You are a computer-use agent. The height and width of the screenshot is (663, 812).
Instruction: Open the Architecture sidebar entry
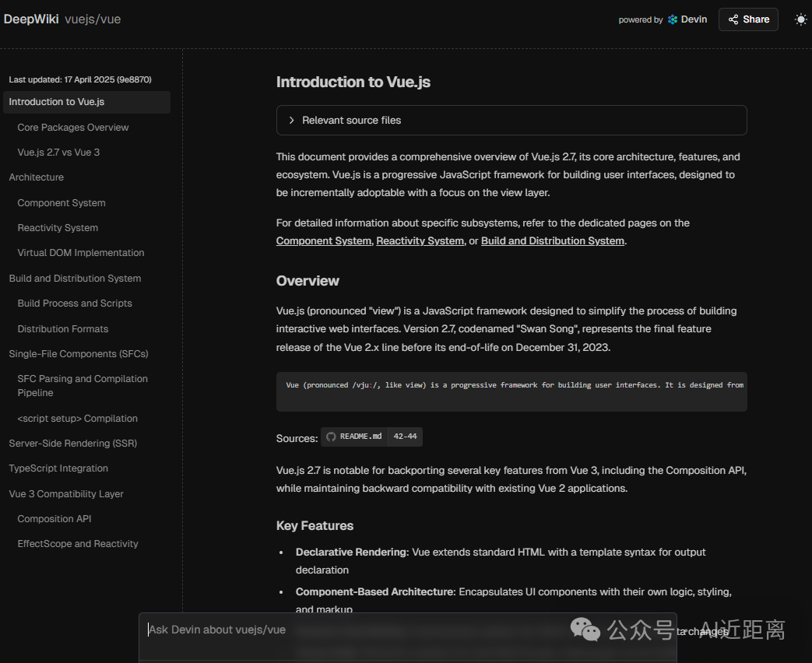pyautogui.click(x=37, y=177)
